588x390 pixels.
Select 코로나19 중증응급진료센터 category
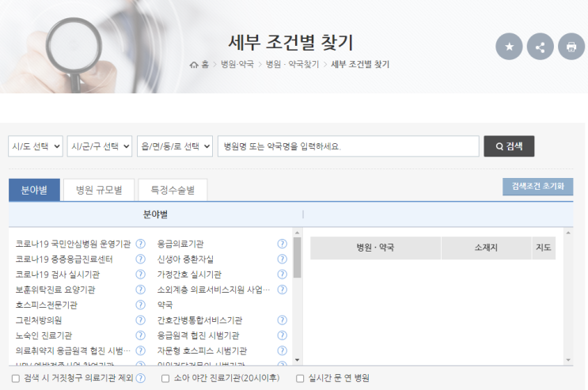click(64, 259)
